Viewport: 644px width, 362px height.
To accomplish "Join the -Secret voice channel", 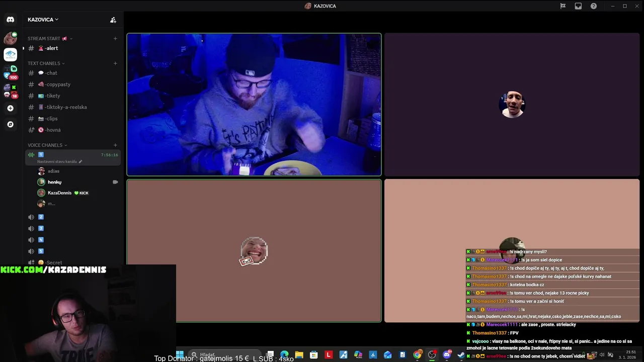I will pos(73,262).
